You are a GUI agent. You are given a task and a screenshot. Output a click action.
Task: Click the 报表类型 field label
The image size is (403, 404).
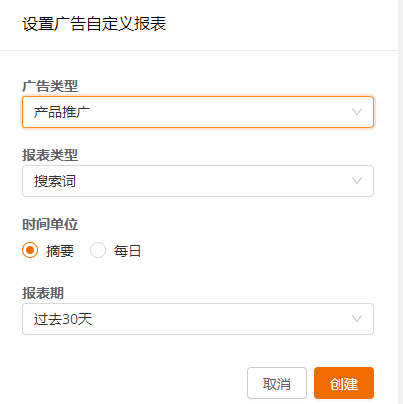[50, 155]
